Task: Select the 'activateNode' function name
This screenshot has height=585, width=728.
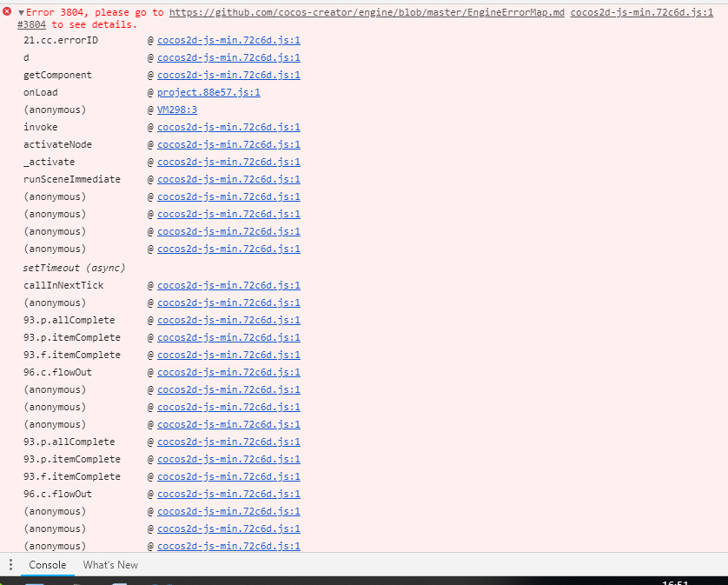Action: tap(57, 144)
